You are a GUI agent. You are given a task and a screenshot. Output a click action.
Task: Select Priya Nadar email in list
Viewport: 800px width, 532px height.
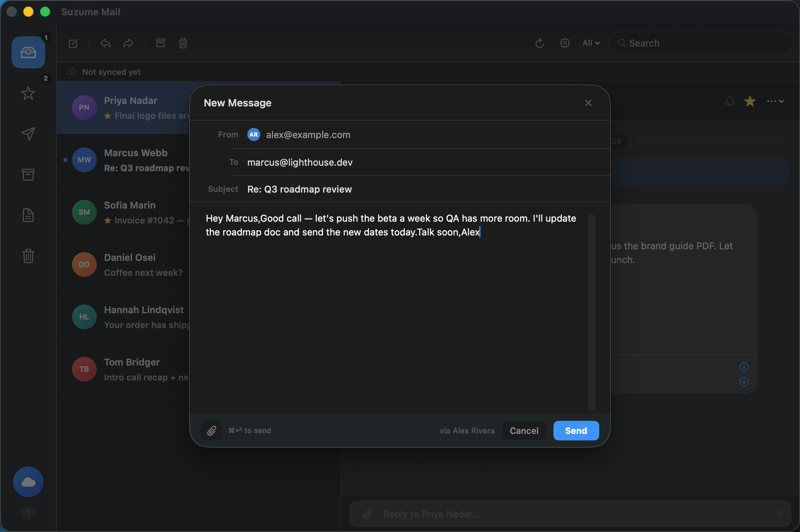pos(124,108)
